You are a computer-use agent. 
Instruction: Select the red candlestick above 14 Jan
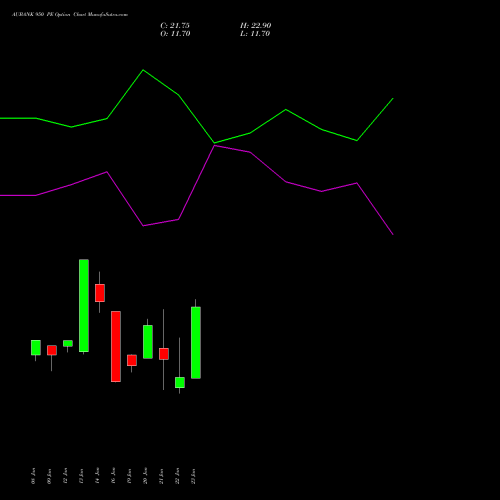[100, 293]
